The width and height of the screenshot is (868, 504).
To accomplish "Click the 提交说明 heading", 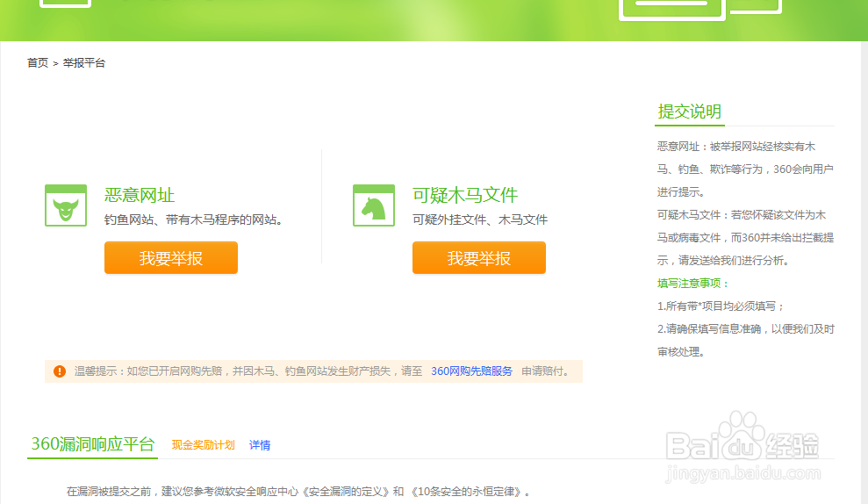I will tap(689, 112).
